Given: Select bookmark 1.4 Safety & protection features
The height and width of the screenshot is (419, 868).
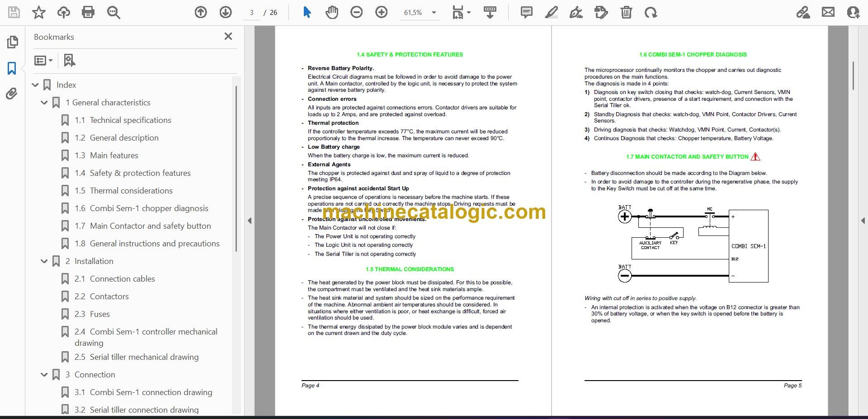Looking at the screenshot, I should coord(133,173).
